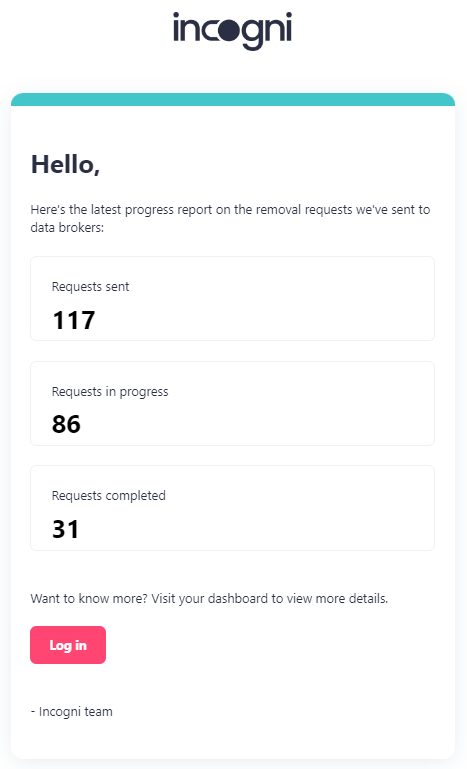This screenshot has width=467, height=769.
Task: Click the words 'data brokers' in the intro
Action: coord(66,228)
